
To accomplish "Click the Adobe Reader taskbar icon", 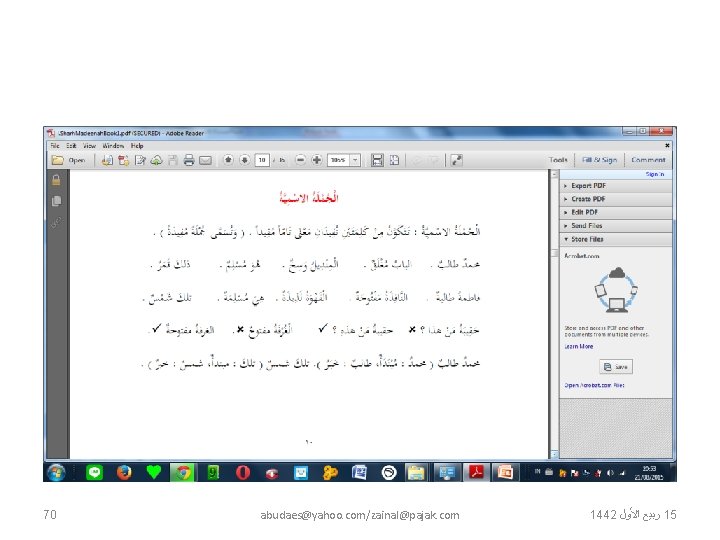I will tap(476, 472).
